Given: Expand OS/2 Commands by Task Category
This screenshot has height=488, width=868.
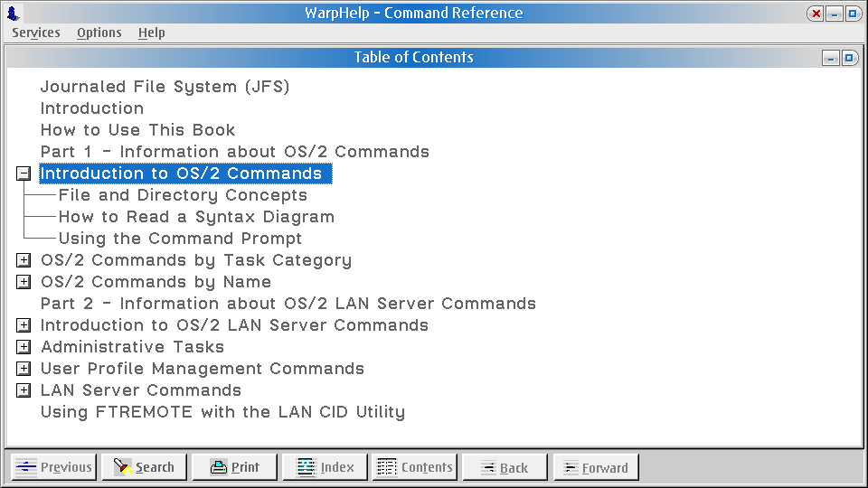Looking at the screenshot, I should point(24,260).
